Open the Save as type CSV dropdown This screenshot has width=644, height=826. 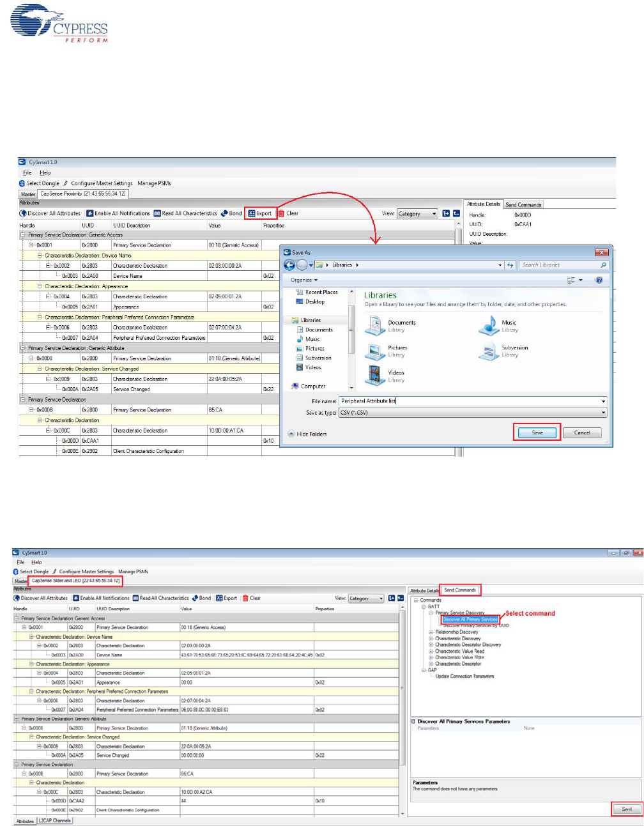click(x=473, y=413)
